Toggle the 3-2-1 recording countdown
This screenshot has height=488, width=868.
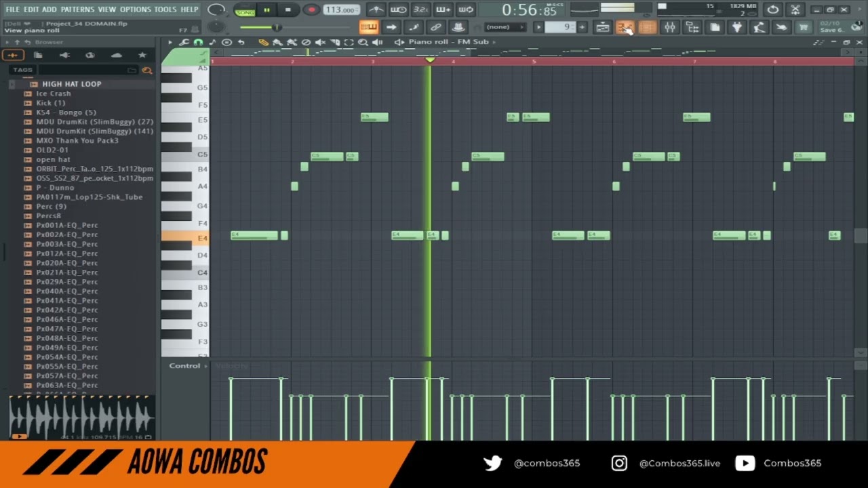click(420, 9)
